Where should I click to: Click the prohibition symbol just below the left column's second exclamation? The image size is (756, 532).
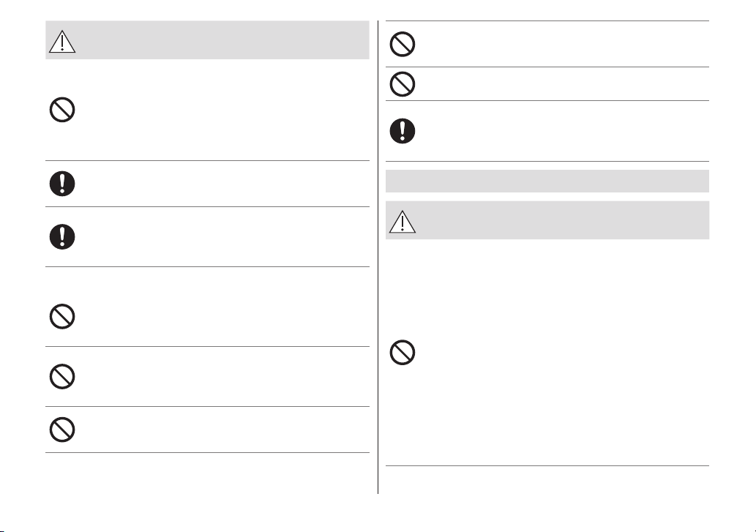[62, 317]
